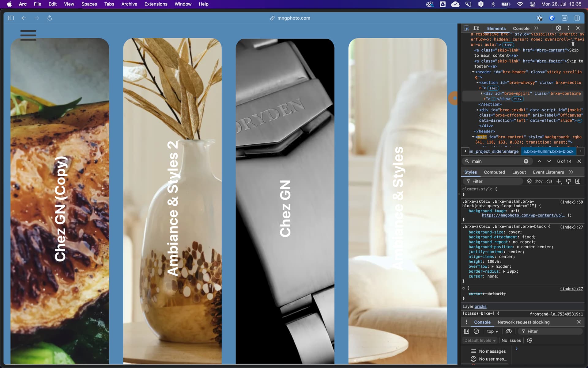The height and width of the screenshot is (368, 588).
Task: Select a.brxe-hullnm.brxe-block breadcrumb
Action: tap(548, 151)
